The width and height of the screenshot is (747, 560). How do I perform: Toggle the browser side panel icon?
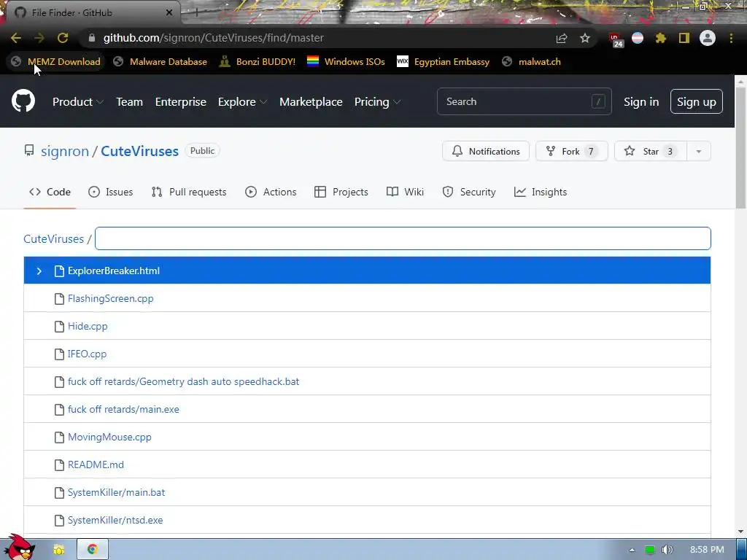click(x=684, y=38)
